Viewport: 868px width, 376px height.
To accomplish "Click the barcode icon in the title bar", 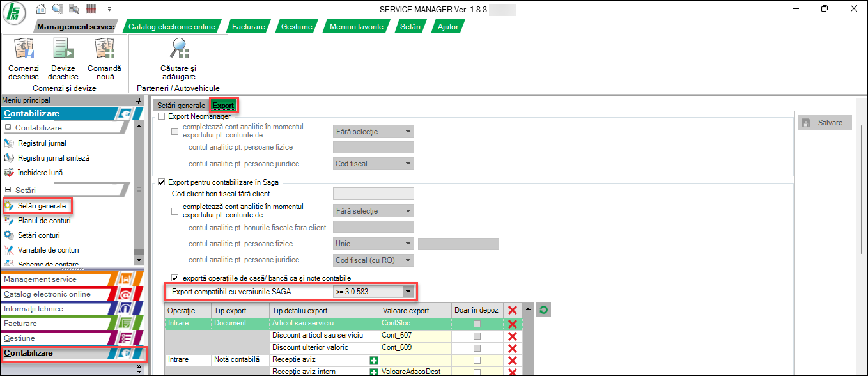I will (x=90, y=9).
